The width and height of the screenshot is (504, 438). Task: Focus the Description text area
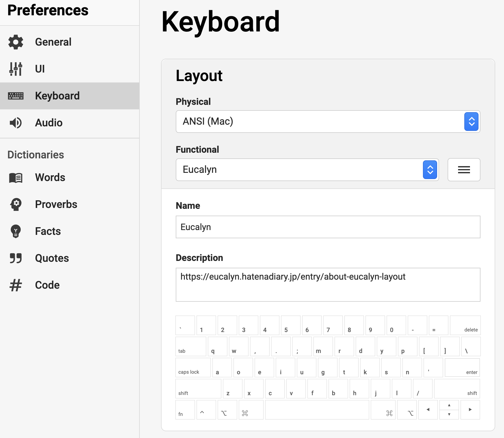(x=328, y=284)
